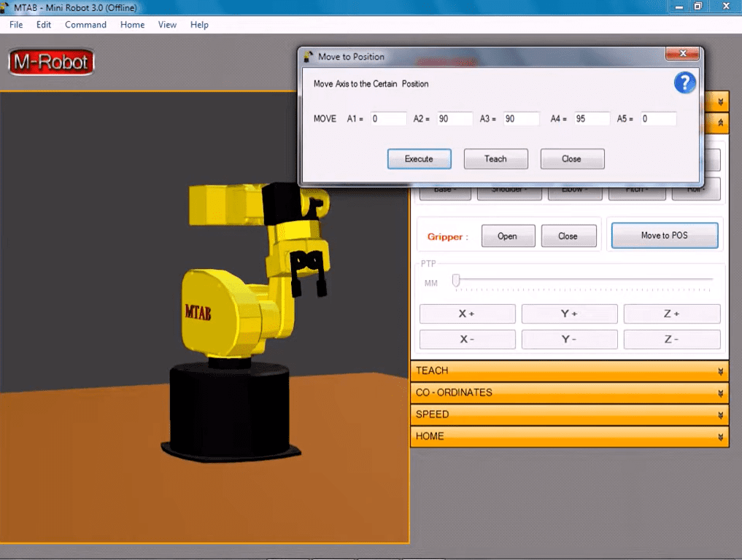Viewport: 742px width, 560px height.
Task: Close the Move to Position dialog with X
Action: pos(682,53)
